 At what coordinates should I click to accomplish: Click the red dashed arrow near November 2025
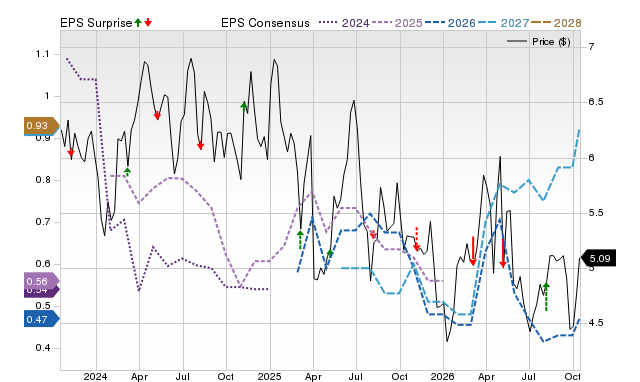[416, 239]
